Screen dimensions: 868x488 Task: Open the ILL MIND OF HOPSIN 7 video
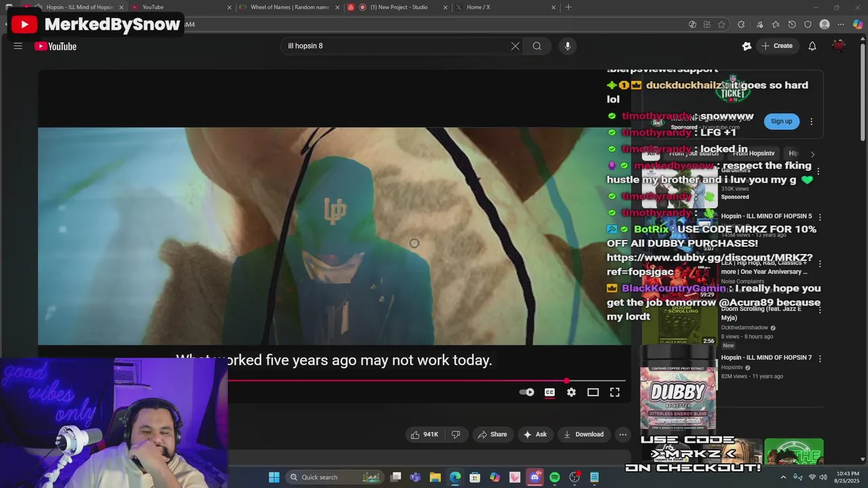coord(766,357)
